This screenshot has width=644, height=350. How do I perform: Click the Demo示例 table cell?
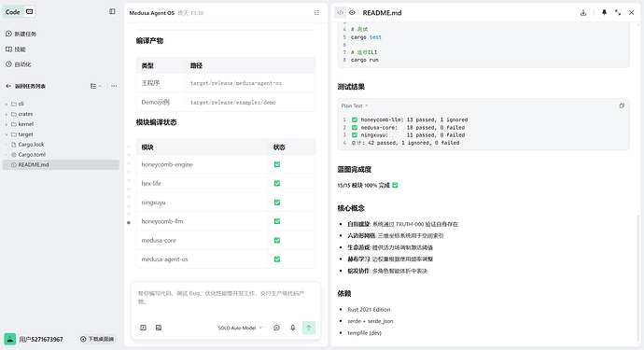161,103
